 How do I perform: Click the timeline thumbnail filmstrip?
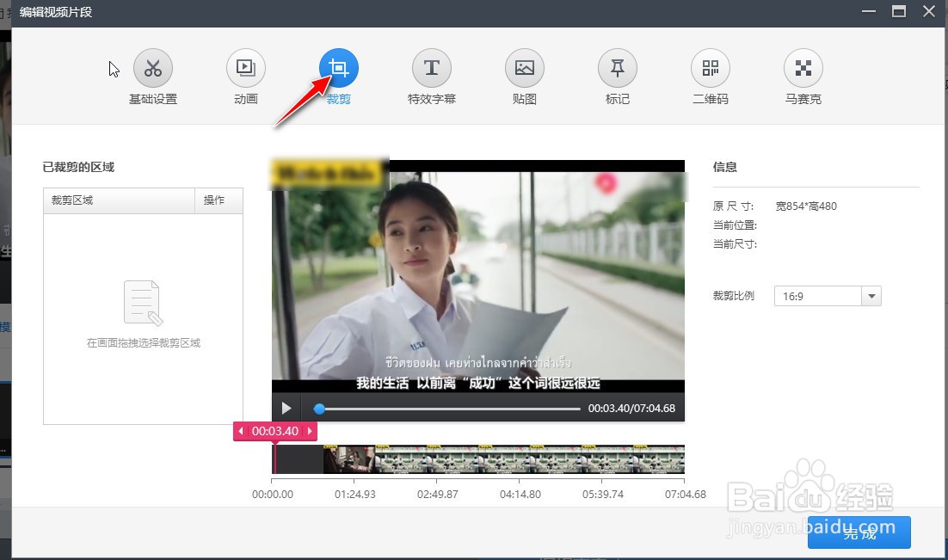pos(478,459)
